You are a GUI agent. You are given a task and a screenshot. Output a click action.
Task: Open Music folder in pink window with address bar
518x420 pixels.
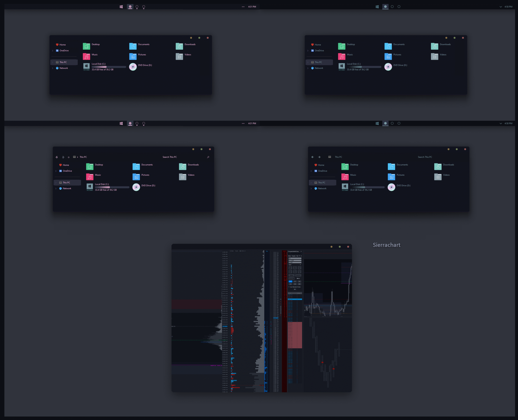[x=90, y=177]
